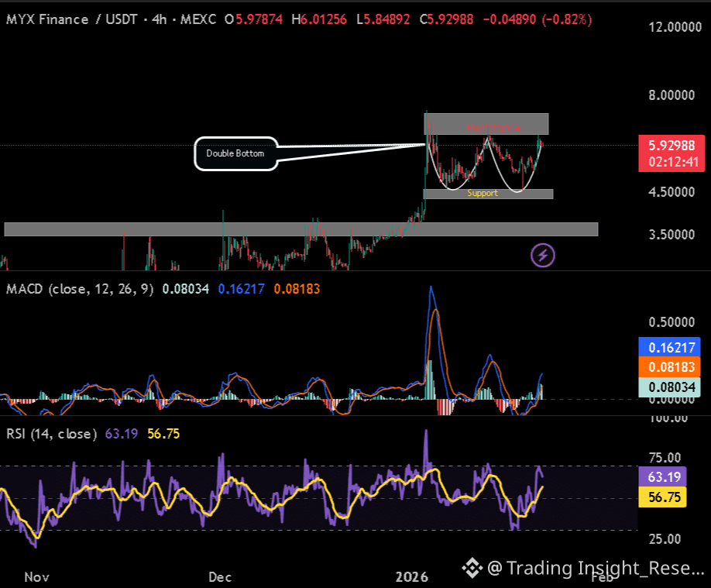711x588 pixels.
Task: Click the 12.00000 price axis label
Action: coord(675,27)
